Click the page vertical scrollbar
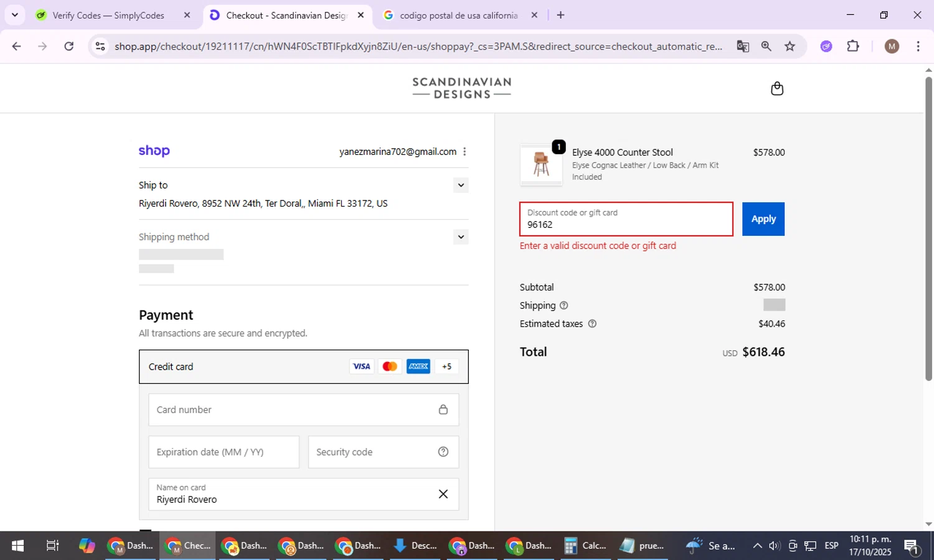This screenshot has width=934, height=560. tap(928, 230)
